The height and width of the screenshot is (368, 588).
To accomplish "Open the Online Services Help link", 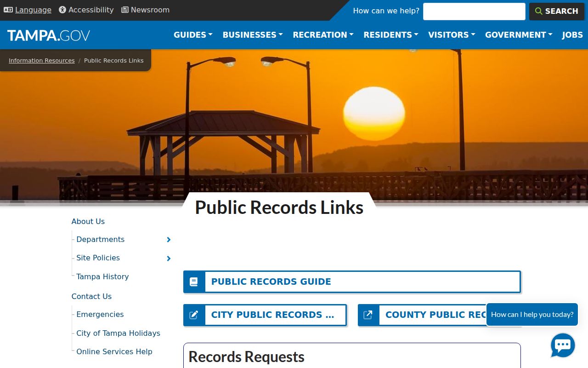I will [114, 351].
